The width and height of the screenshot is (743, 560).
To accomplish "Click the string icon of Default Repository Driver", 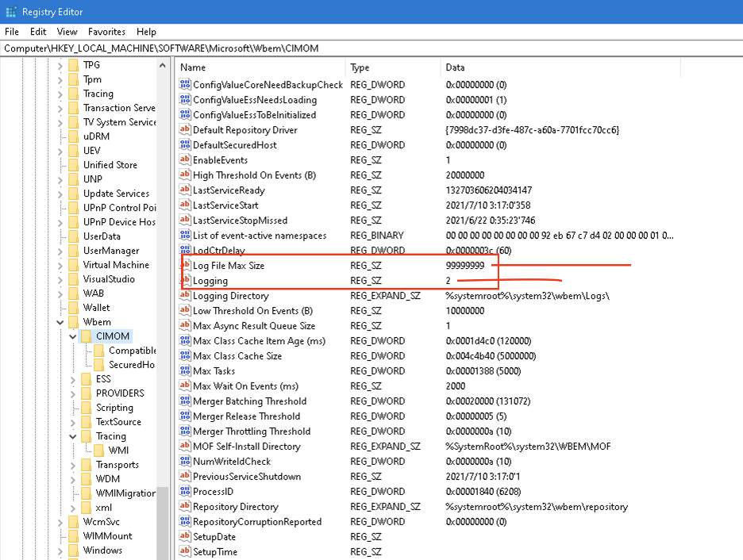I will (185, 130).
